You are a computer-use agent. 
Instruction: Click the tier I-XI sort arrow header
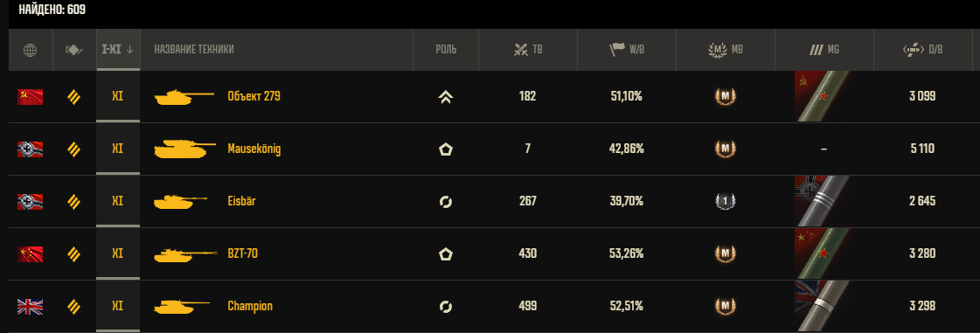coord(117,50)
